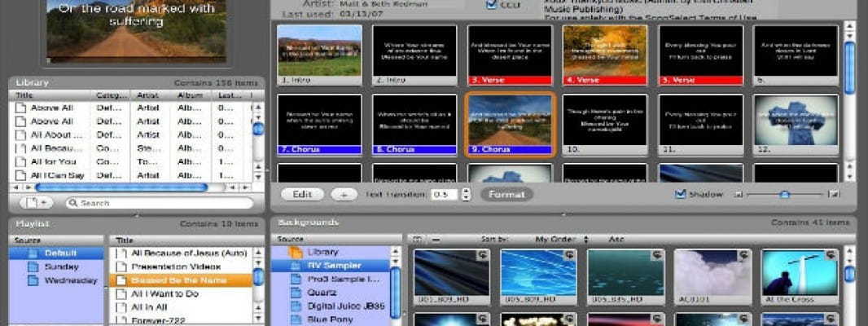Click the plus button next to Edit
The height and width of the screenshot is (326, 868).
pos(344,195)
